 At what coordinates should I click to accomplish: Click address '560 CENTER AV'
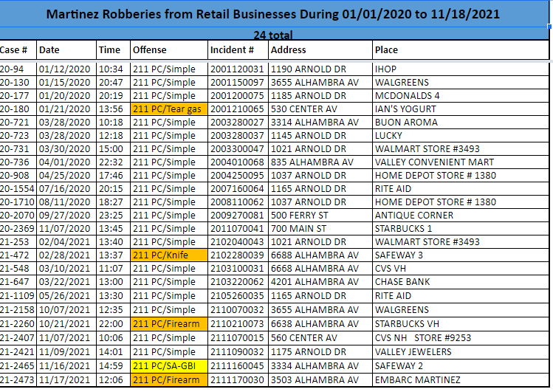(x=320, y=337)
